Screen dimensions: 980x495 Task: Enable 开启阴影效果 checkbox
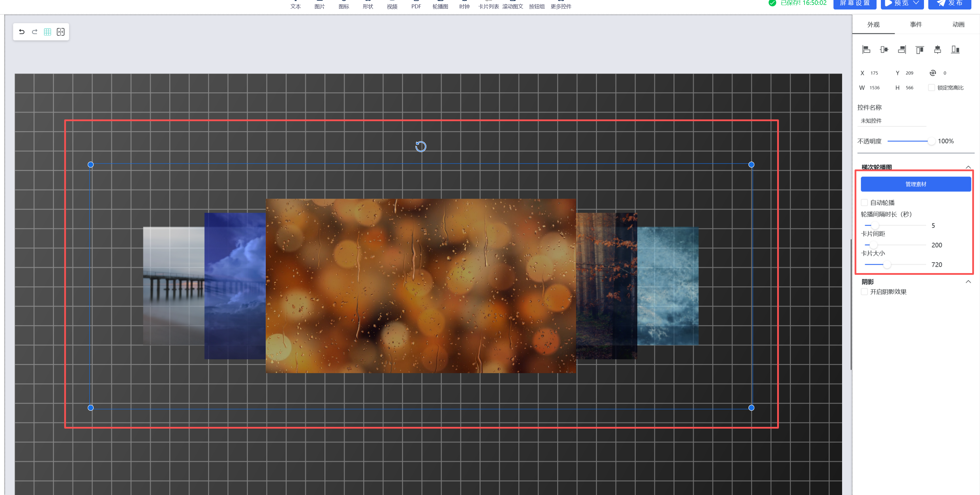coord(864,292)
